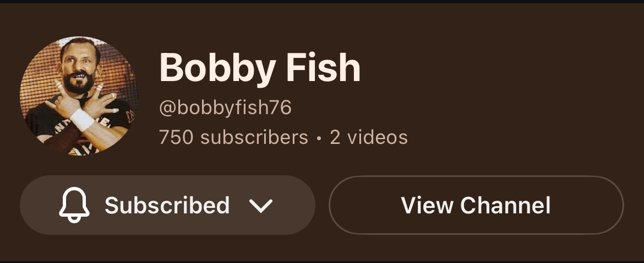
Task: Click the notification bell icon
Action: click(x=74, y=205)
